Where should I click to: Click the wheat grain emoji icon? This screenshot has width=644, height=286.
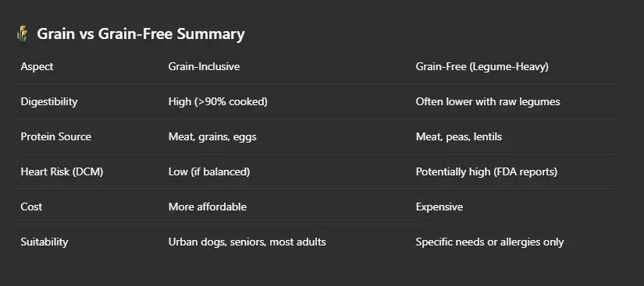click(22, 34)
